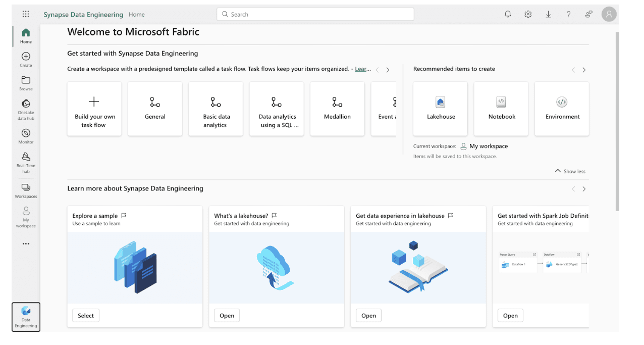Viewport: 644px width, 345px height.
Task: Click the Create plus icon in sidebar
Action: tap(26, 59)
